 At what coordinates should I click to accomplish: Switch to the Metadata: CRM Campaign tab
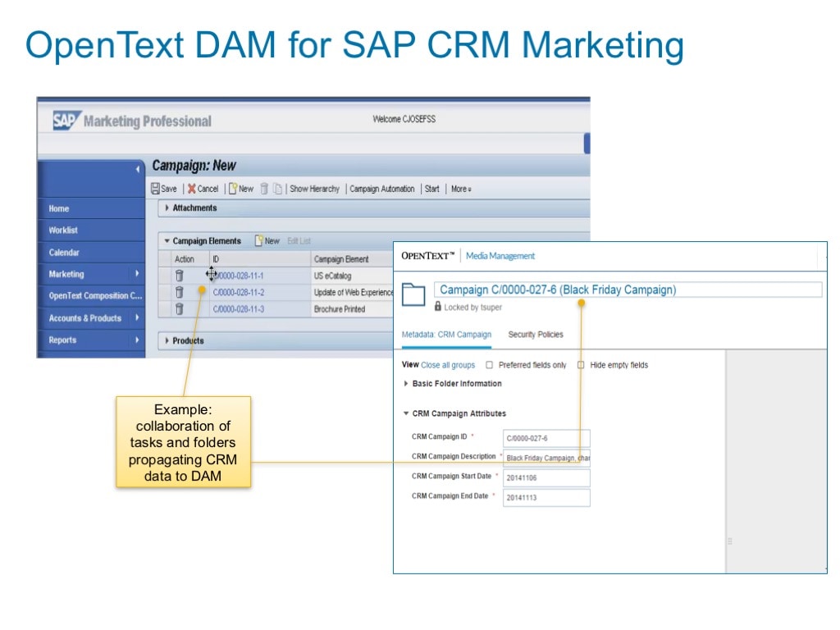tap(446, 335)
